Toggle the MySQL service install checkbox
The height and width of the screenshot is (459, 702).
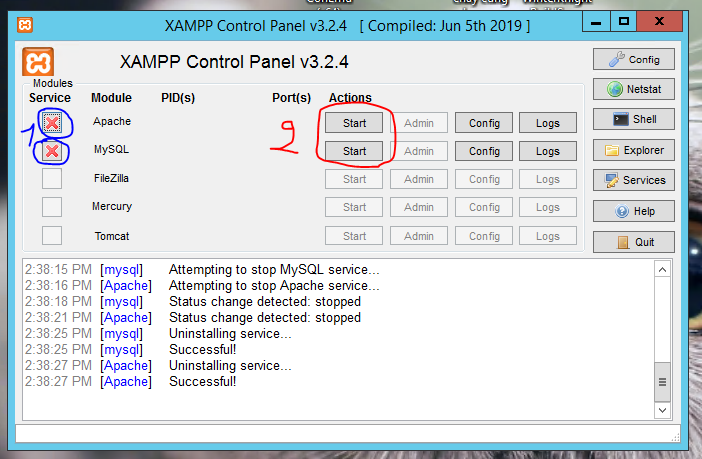[x=52, y=151]
